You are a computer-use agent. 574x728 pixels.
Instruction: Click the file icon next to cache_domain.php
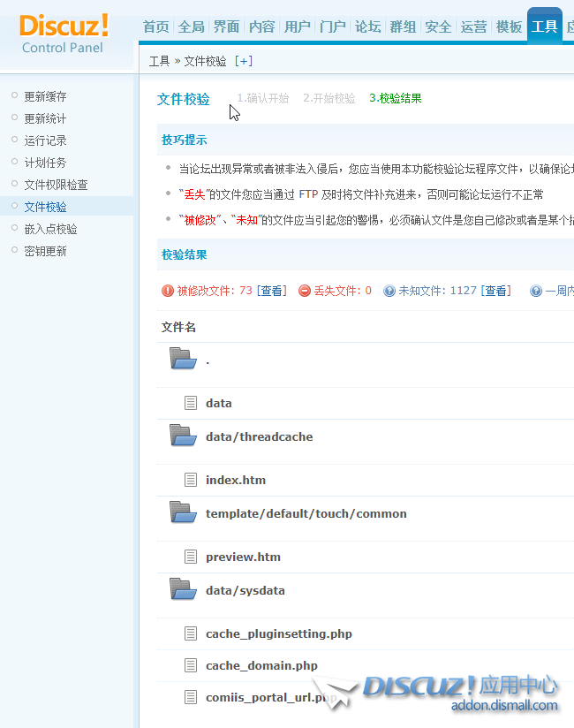191,665
